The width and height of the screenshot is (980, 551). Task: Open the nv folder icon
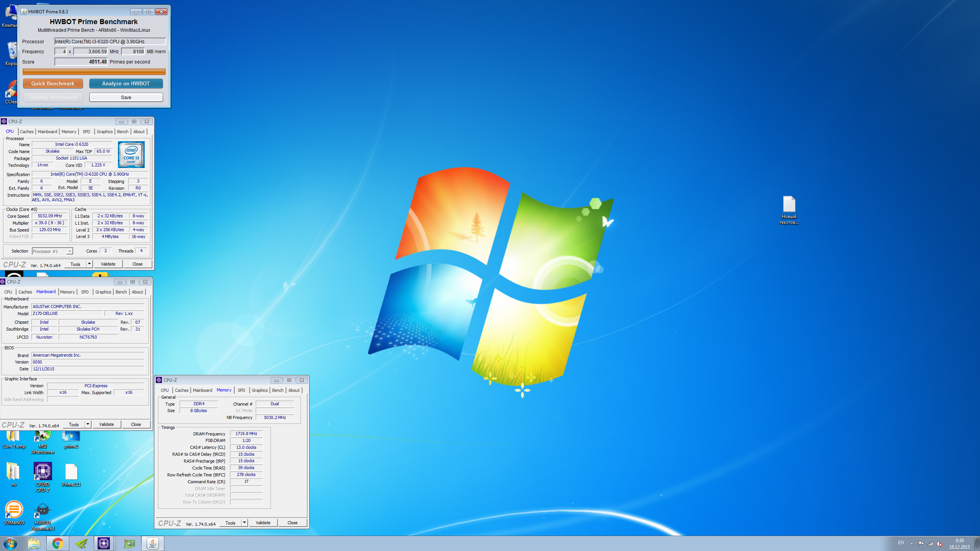click(14, 474)
